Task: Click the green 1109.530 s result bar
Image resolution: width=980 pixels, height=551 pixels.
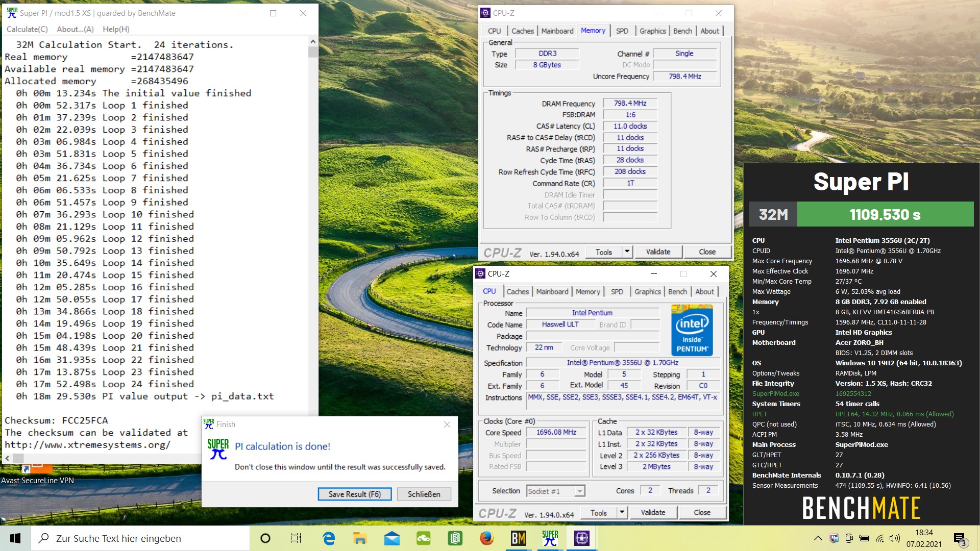Action: [885, 214]
